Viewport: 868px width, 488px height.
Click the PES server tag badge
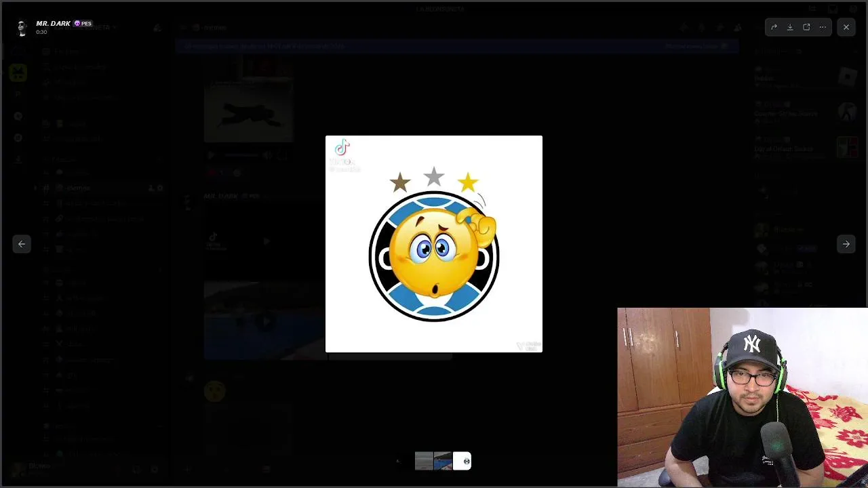83,23
